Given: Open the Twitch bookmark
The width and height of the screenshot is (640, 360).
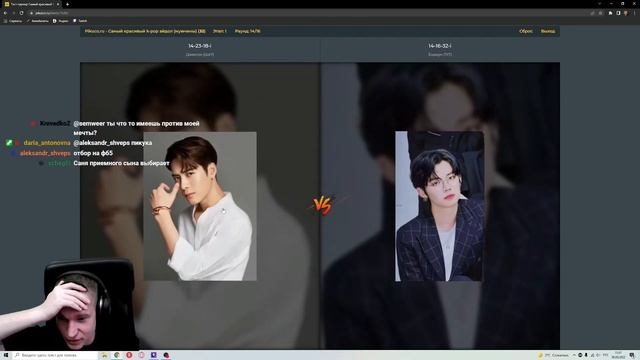Looking at the screenshot, I should click(80, 21).
